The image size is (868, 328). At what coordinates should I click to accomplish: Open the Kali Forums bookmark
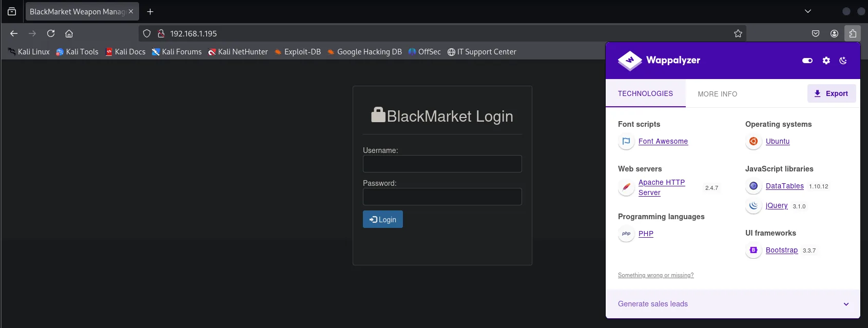point(177,52)
